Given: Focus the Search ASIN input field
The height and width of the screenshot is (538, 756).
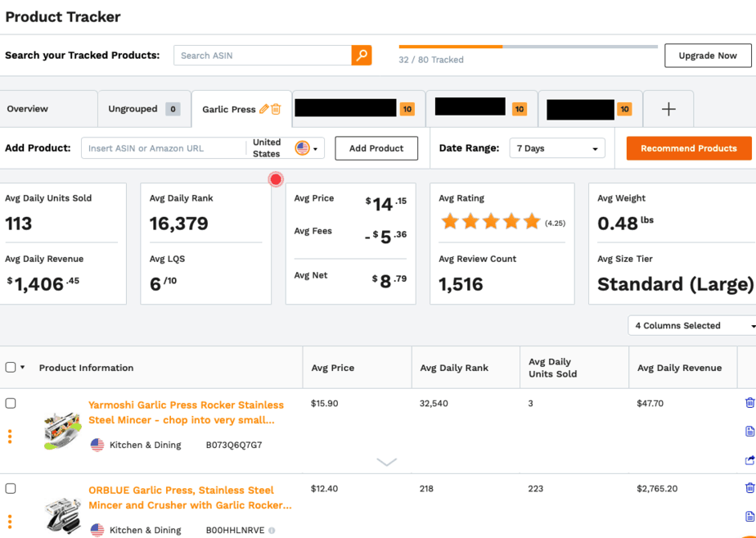Looking at the screenshot, I should click(263, 56).
